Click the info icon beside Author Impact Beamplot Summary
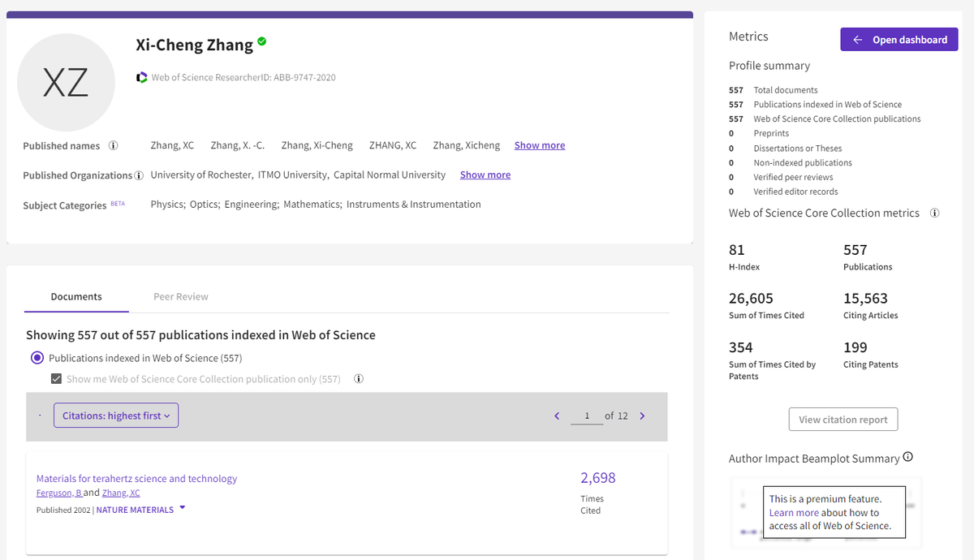This screenshot has width=974, height=560. point(907,457)
